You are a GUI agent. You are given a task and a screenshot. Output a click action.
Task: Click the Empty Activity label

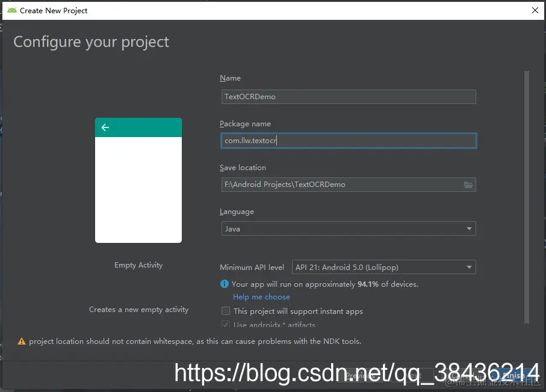(138, 265)
